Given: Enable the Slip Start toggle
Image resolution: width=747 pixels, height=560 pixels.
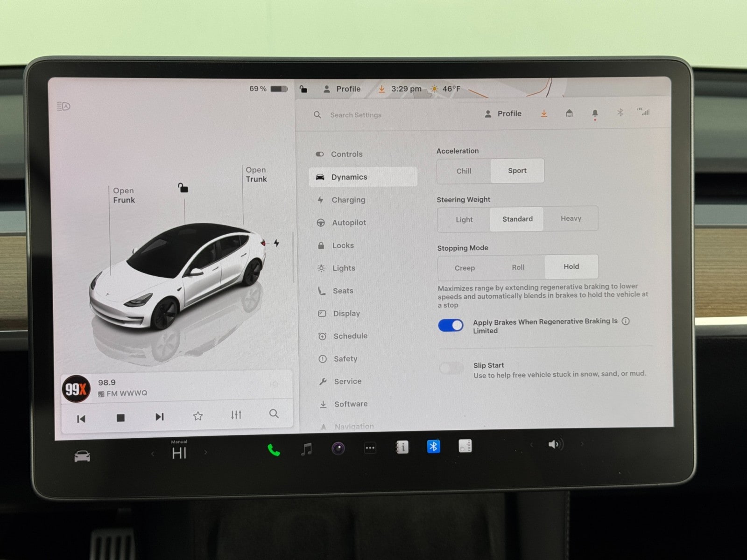Looking at the screenshot, I should tap(451, 369).
